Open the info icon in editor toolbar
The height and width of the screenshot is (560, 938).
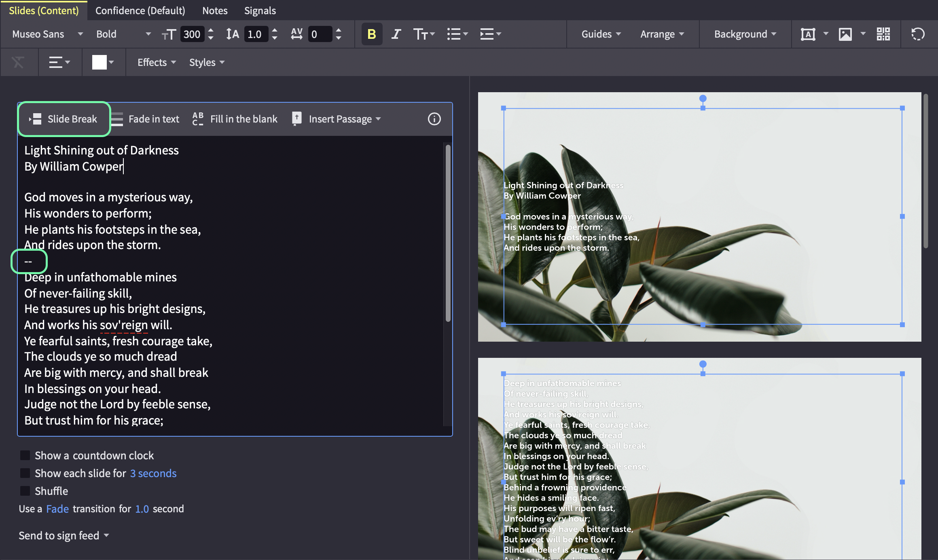pyautogui.click(x=434, y=119)
